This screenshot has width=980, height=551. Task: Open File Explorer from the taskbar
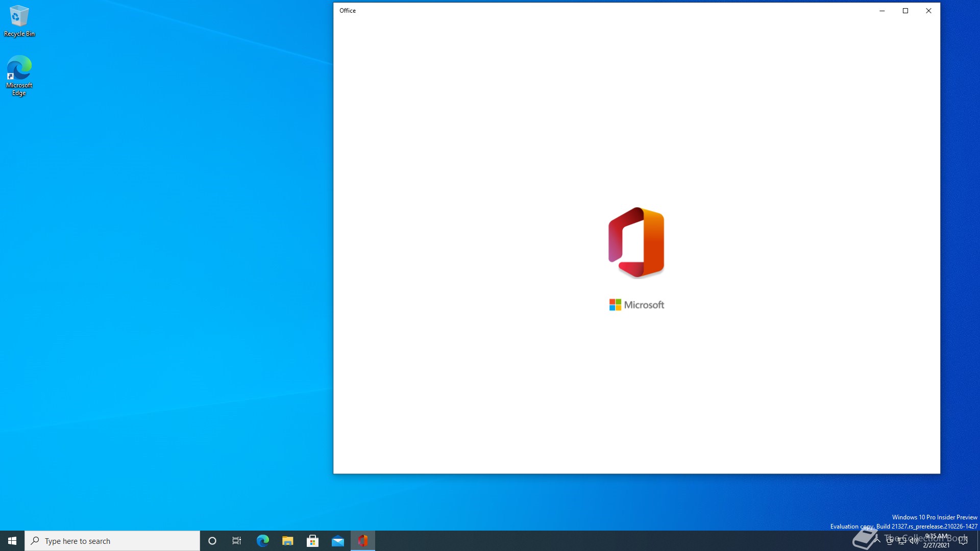287,541
